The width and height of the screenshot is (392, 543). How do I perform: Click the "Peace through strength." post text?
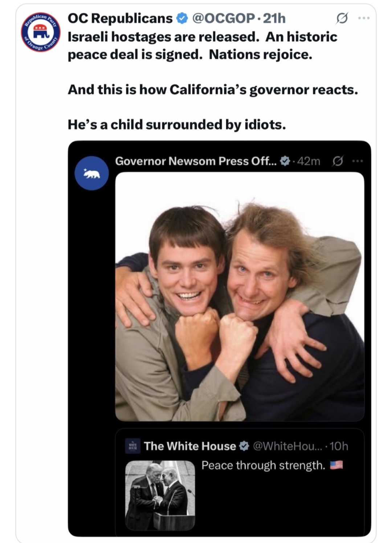click(263, 465)
